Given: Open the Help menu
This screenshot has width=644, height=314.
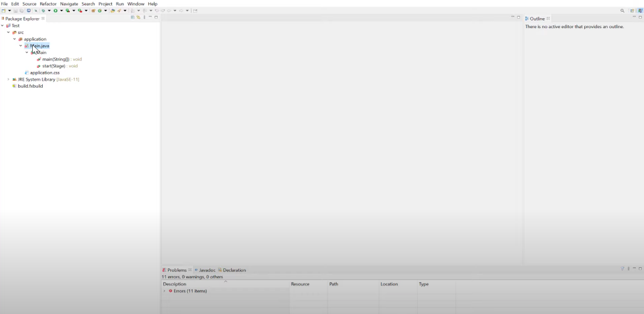Looking at the screenshot, I should coord(153,4).
